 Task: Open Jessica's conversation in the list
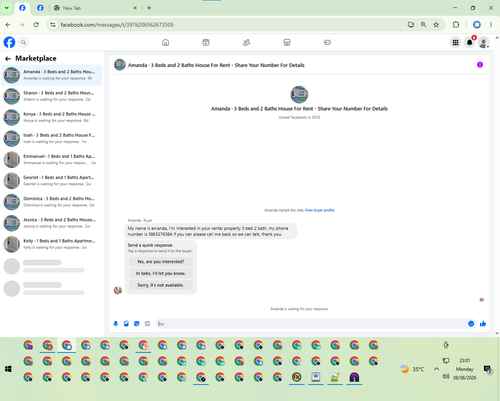pyautogui.click(x=52, y=223)
